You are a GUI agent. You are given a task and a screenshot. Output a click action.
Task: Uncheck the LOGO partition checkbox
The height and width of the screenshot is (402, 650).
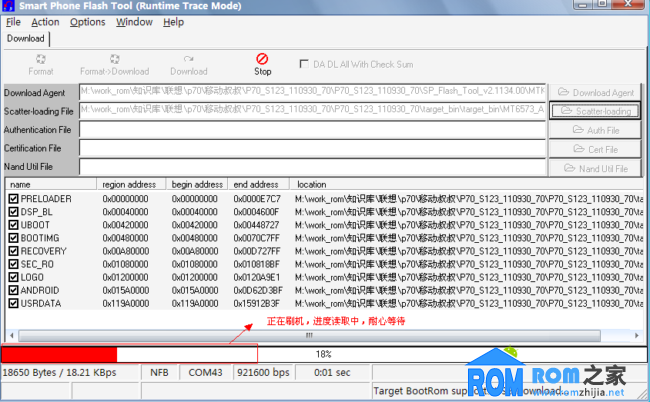(13, 277)
